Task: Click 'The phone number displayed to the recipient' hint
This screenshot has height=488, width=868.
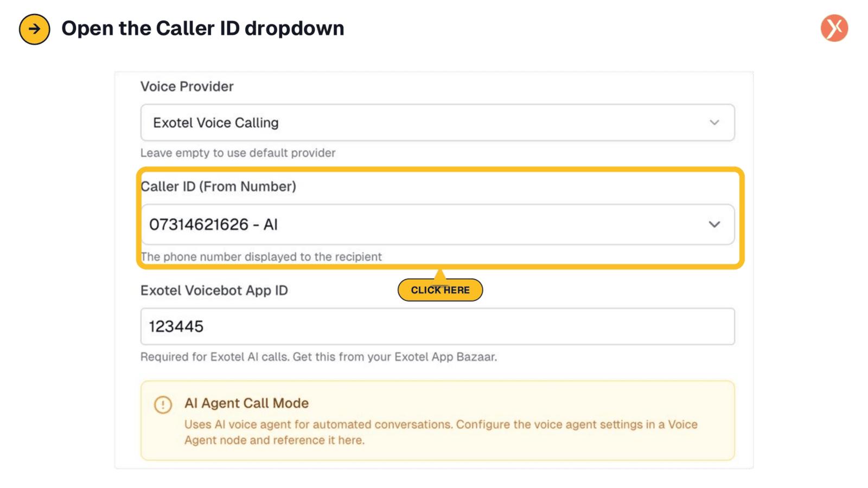Action: [261, 256]
